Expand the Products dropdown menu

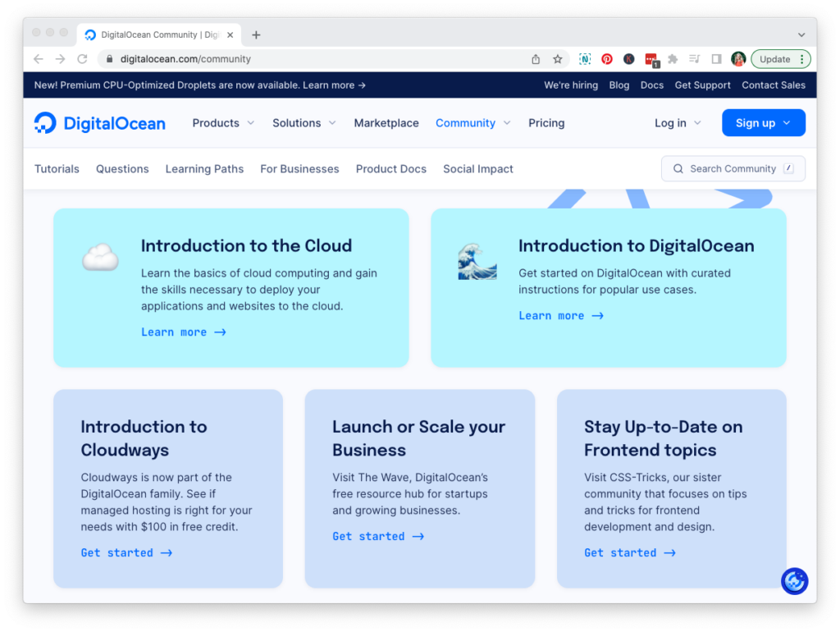tap(222, 122)
